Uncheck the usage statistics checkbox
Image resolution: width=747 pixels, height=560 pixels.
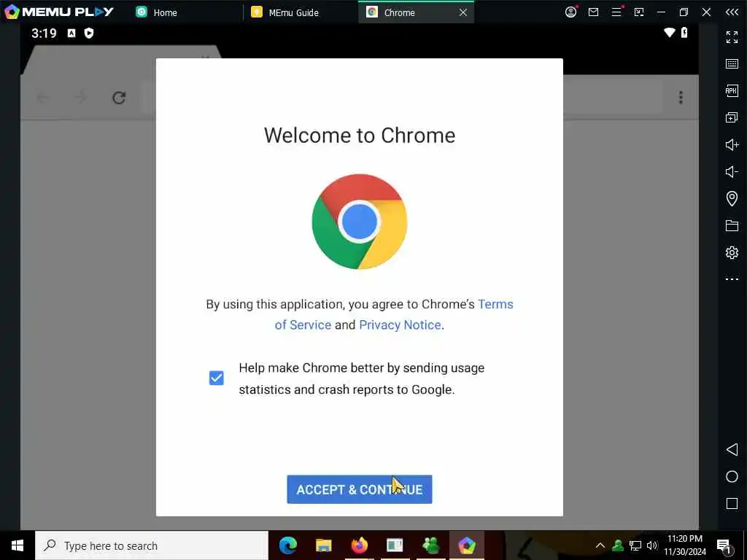pos(216,378)
